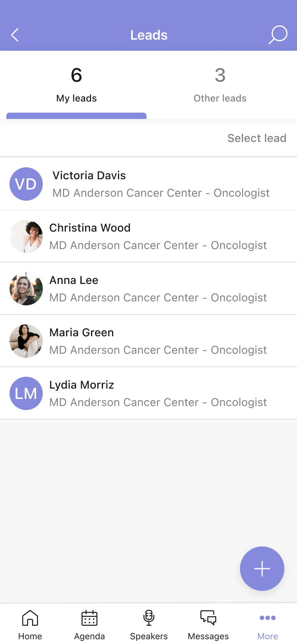Open the Agenda calendar icon
This screenshot has width=297, height=644.
(x=89, y=618)
